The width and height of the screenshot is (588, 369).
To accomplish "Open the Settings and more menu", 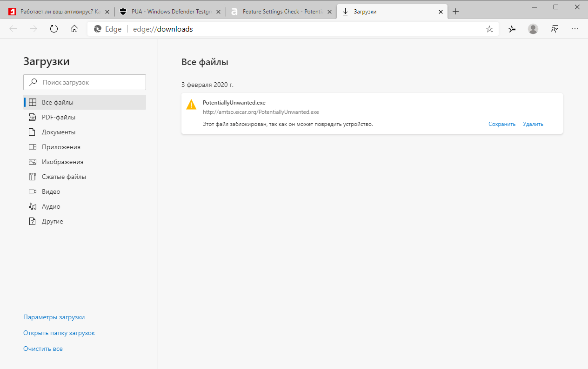I will point(575,29).
